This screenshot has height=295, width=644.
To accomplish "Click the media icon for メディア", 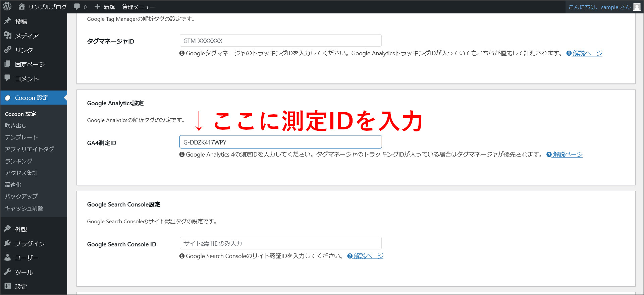I will tap(8, 35).
